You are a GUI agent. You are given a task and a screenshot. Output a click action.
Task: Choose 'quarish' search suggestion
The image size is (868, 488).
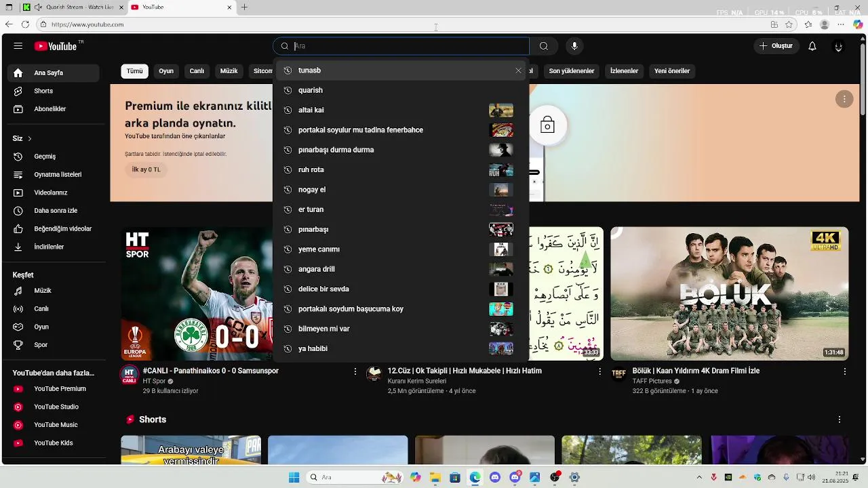[401, 90]
